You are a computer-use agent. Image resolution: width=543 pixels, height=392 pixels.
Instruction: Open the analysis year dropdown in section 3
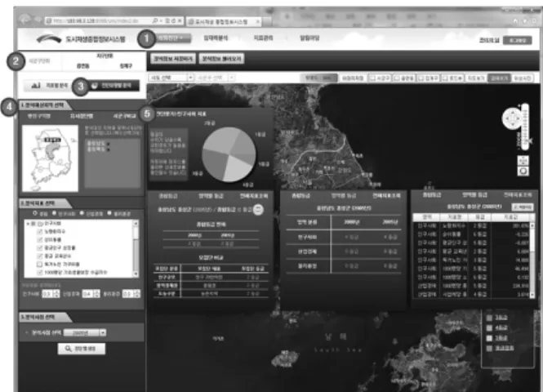click(85, 332)
